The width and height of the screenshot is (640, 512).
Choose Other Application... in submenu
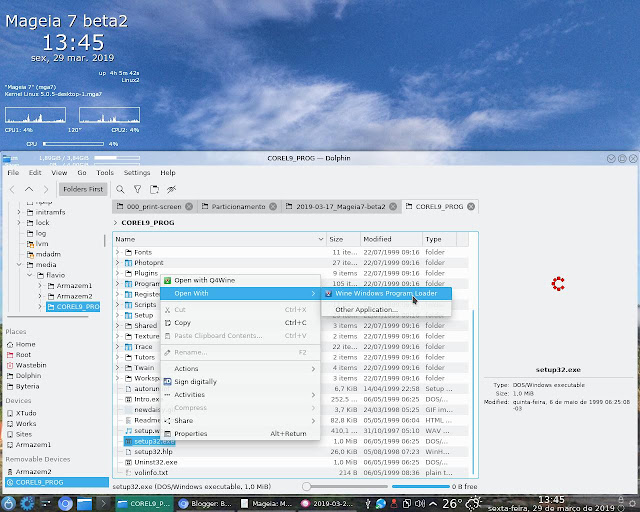387,309
